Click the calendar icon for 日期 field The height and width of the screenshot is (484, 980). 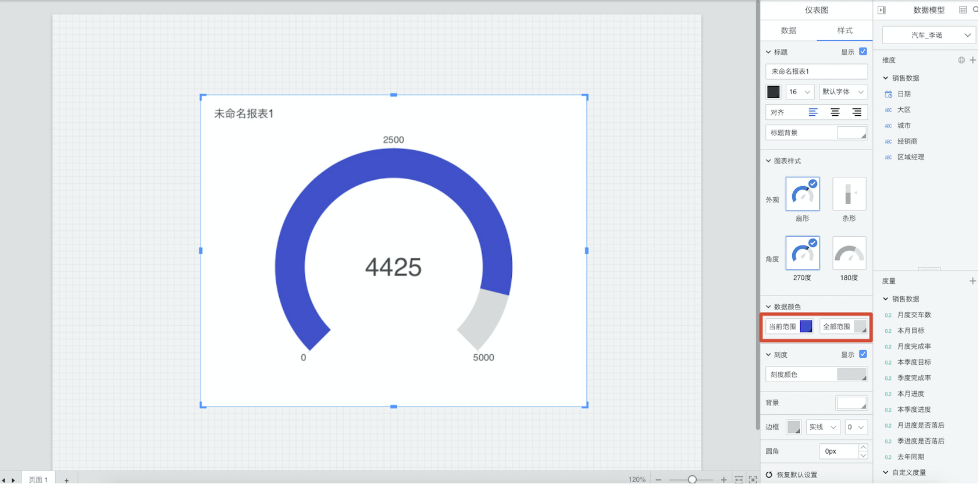[888, 94]
